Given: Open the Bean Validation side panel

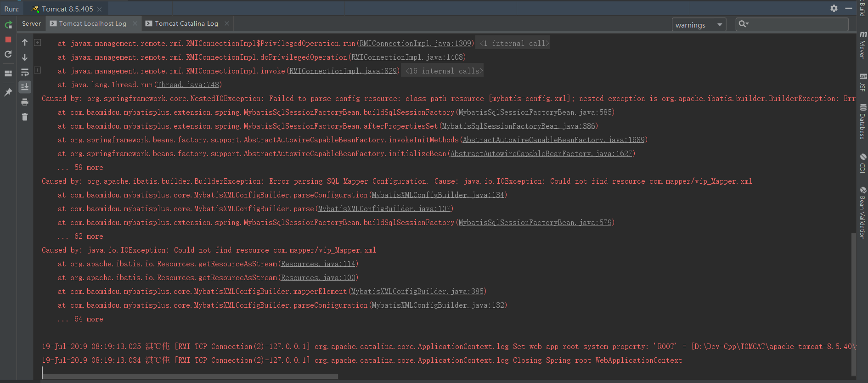Looking at the screenshot, I should coord(862,213).
